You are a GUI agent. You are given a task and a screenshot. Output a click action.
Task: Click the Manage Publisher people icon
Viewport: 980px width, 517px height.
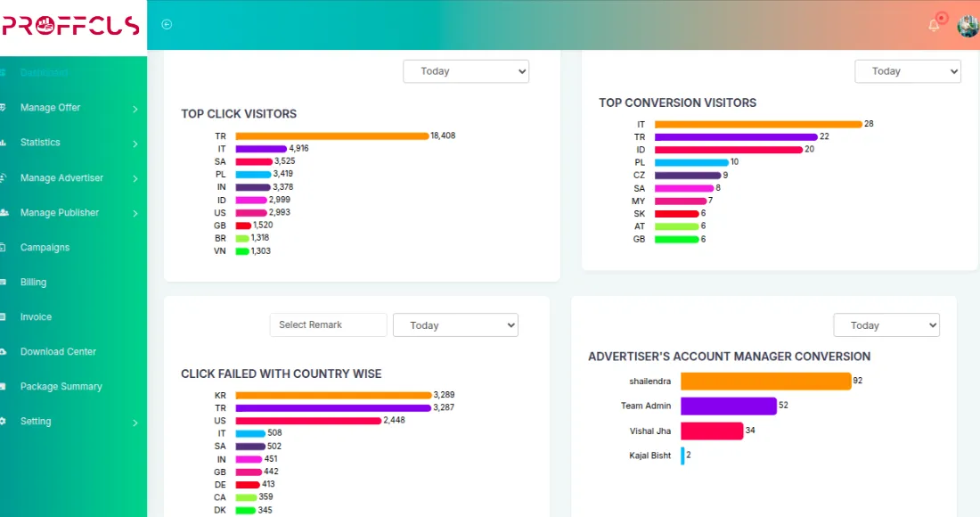(x=4, y=213)
